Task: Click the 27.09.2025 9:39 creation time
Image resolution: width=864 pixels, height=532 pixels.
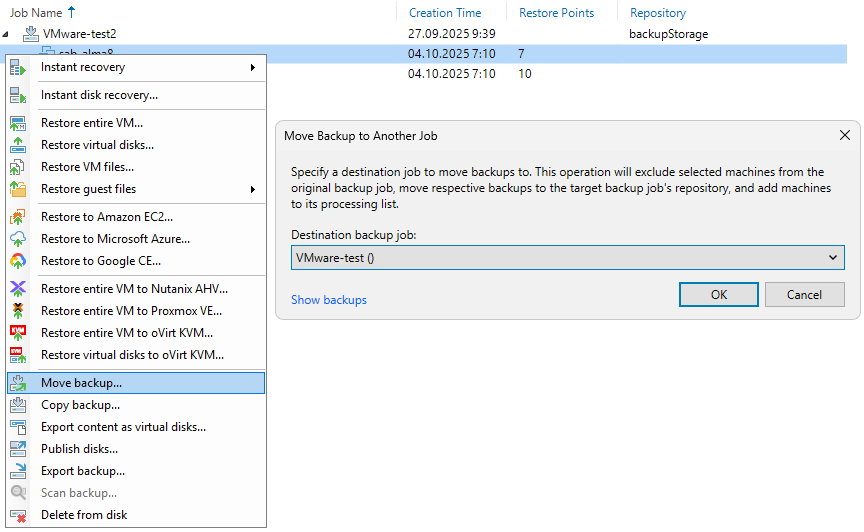Action: [x=452, y=34]
